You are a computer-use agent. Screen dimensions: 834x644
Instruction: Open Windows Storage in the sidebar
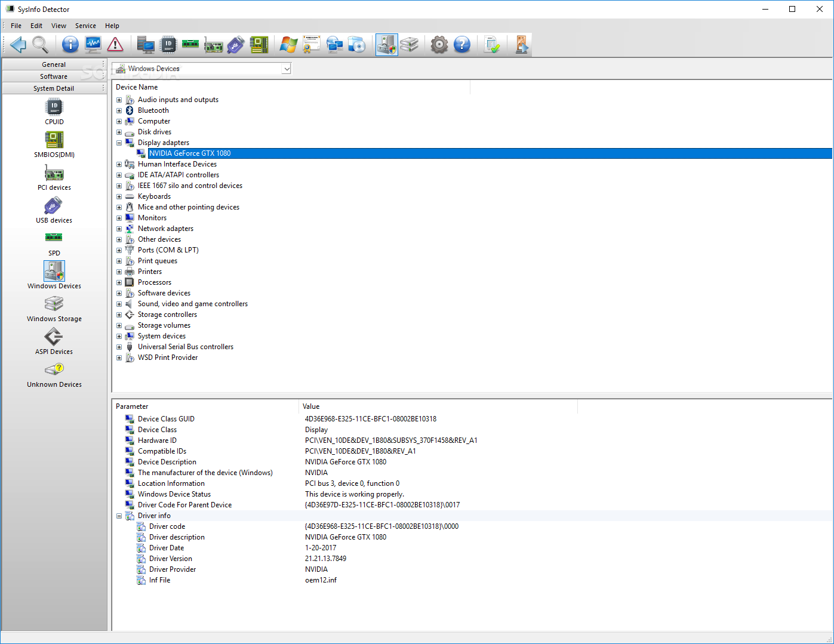click(54, 309)
